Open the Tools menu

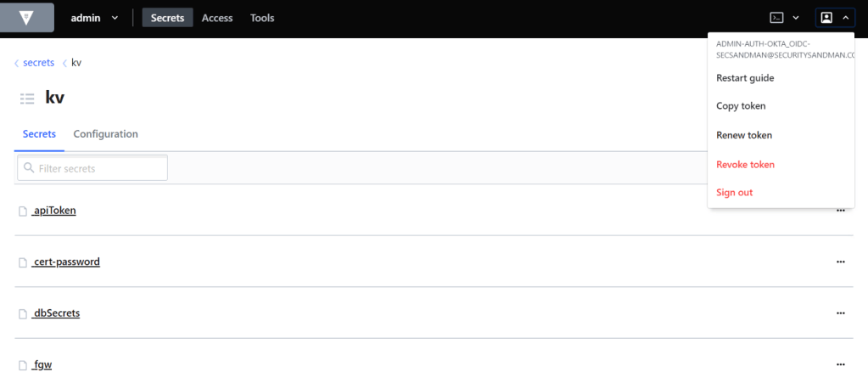pos(262,18)
